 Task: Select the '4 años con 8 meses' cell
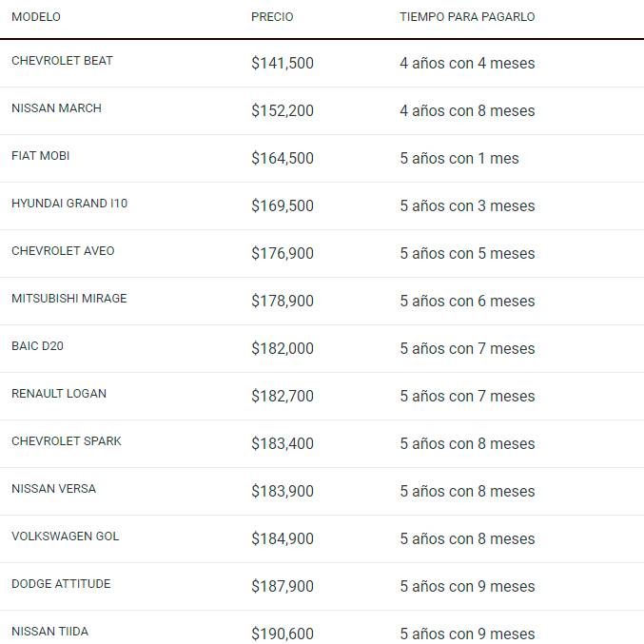pos(467,110)
